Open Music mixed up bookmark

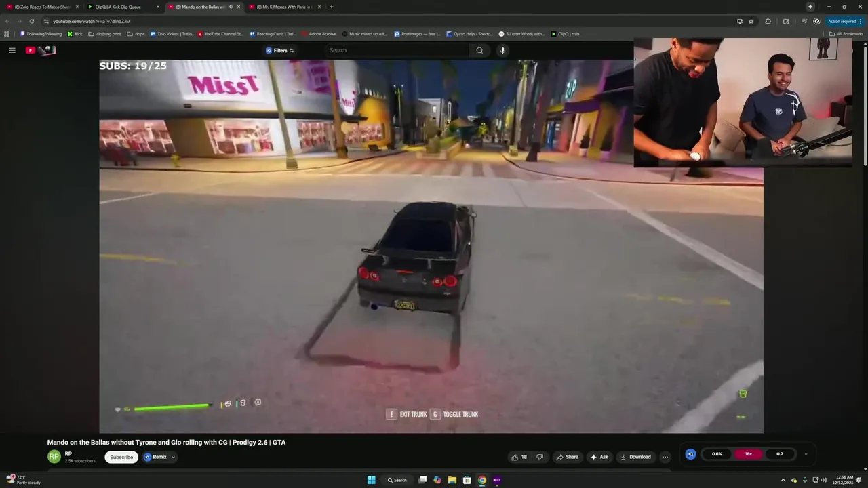click(x=365, y=33)
